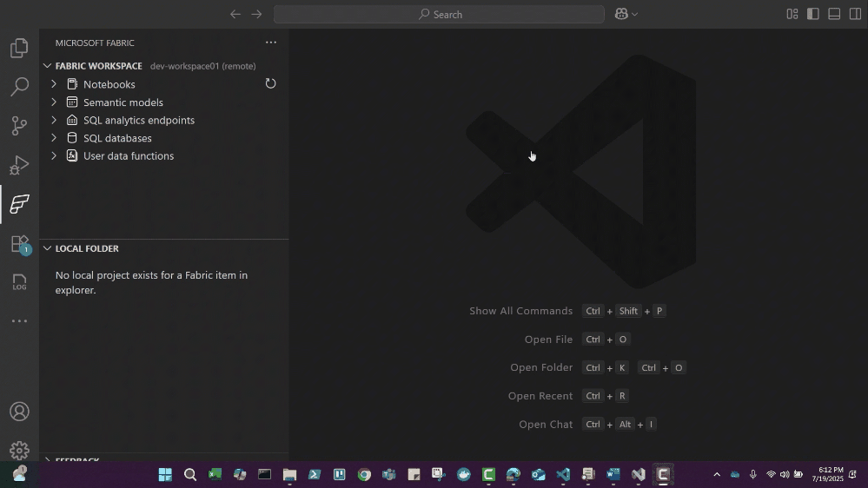
Task: Select the Microsoft Fabric activity bar icon
Action: [x=19, y=204]
